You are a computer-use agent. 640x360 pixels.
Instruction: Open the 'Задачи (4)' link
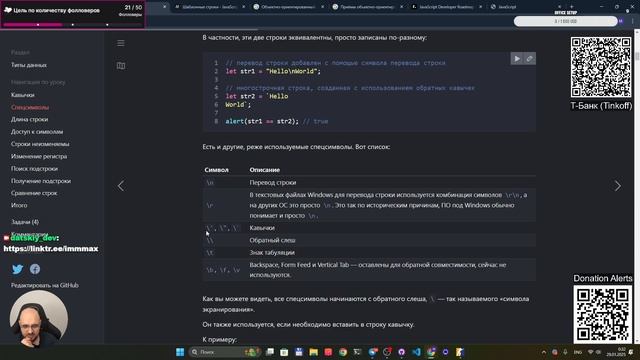click(x=25, y=222)
